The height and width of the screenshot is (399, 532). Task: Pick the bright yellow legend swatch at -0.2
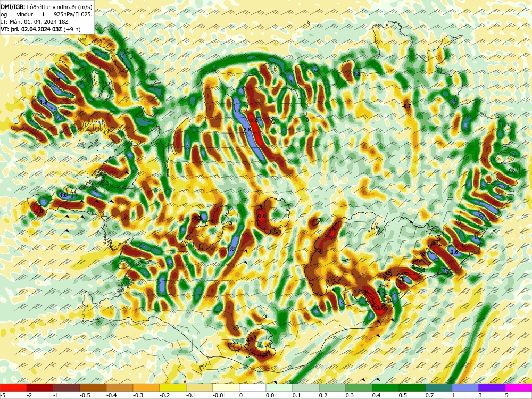tap(173, 387)
